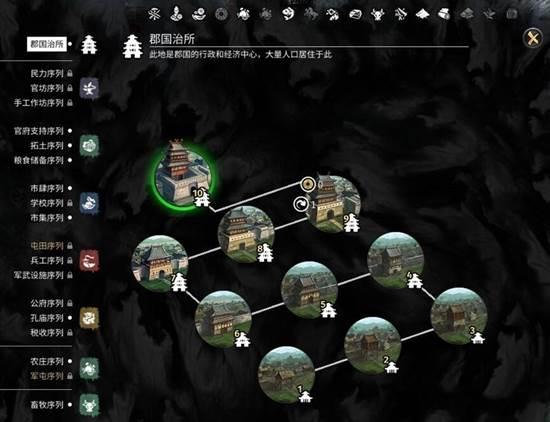This screenshot has width=550, height=422.
Task: Click the yellow government category icon
Action: coord(89,318)
